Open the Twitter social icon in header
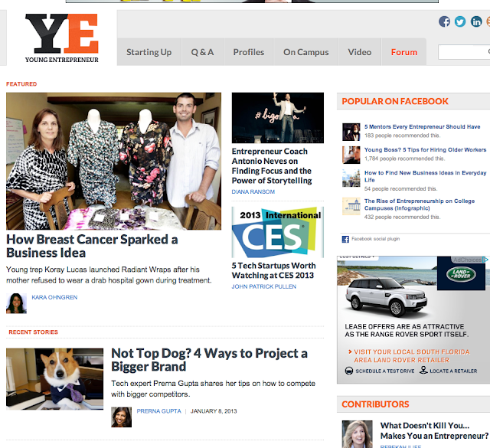Image resolution: width=490 pixels, height=448 pixels. point(460,21)
